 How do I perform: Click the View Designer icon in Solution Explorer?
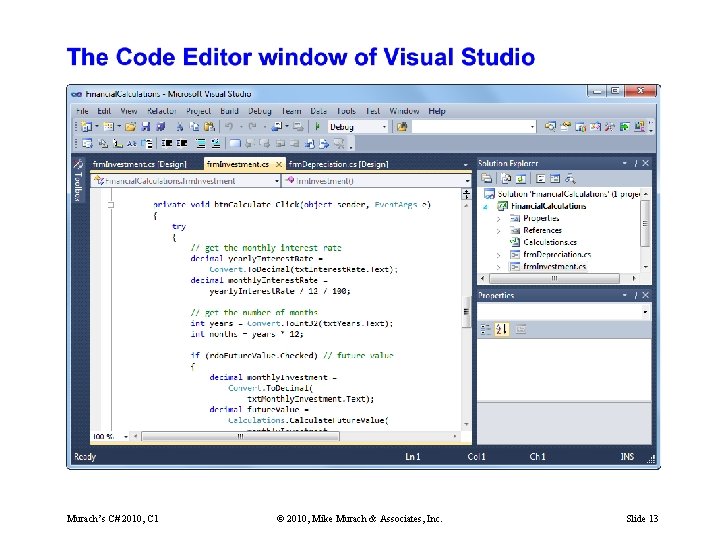point(555,179)
